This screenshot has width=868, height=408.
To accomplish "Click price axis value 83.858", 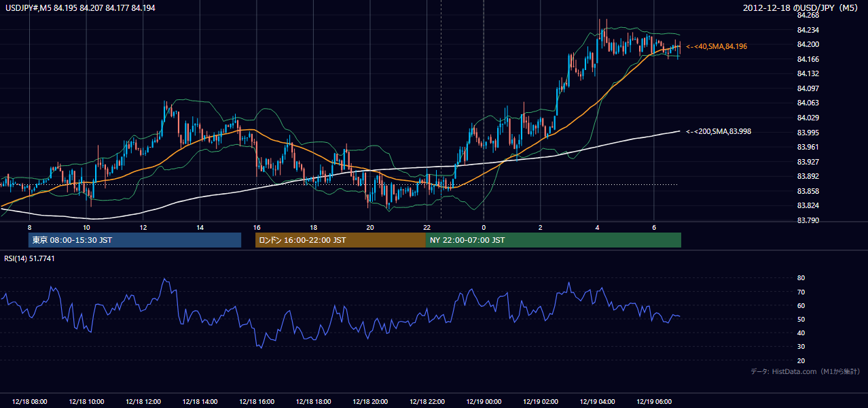I will [808, 191].
